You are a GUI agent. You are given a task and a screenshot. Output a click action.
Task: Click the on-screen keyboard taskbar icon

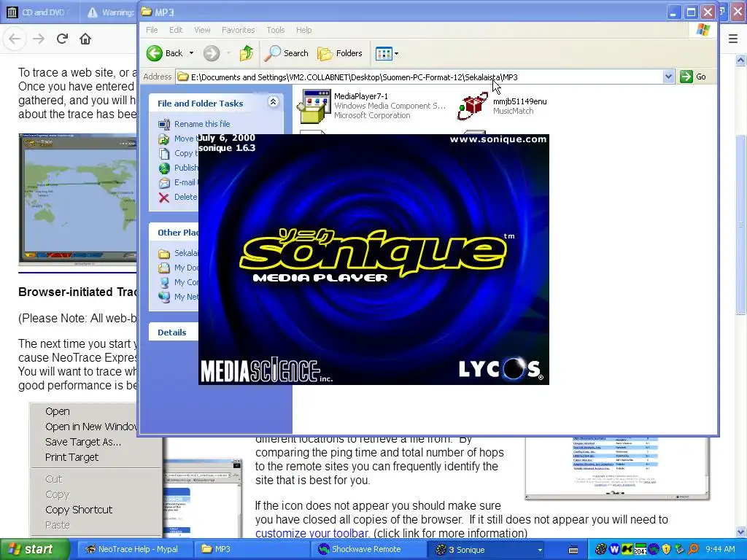point(573,550)
